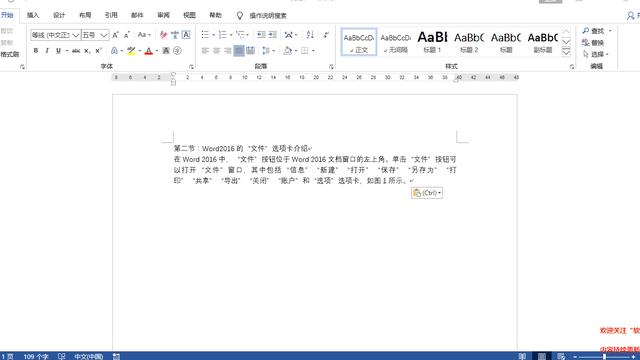Open the Paste Options (Ctrl) button
This screenshot has height=360, width=640.
pyautogui.click(x=427, y=193)
